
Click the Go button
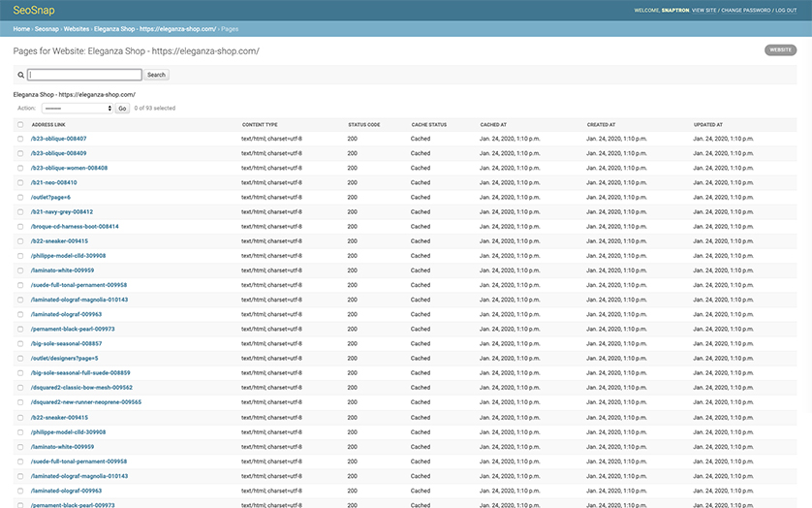122,109
